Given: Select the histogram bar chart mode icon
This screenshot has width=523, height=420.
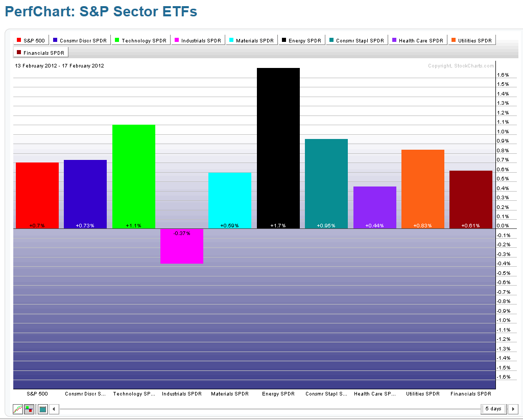Looking at the screenshot, I should (x=29, y=409).
